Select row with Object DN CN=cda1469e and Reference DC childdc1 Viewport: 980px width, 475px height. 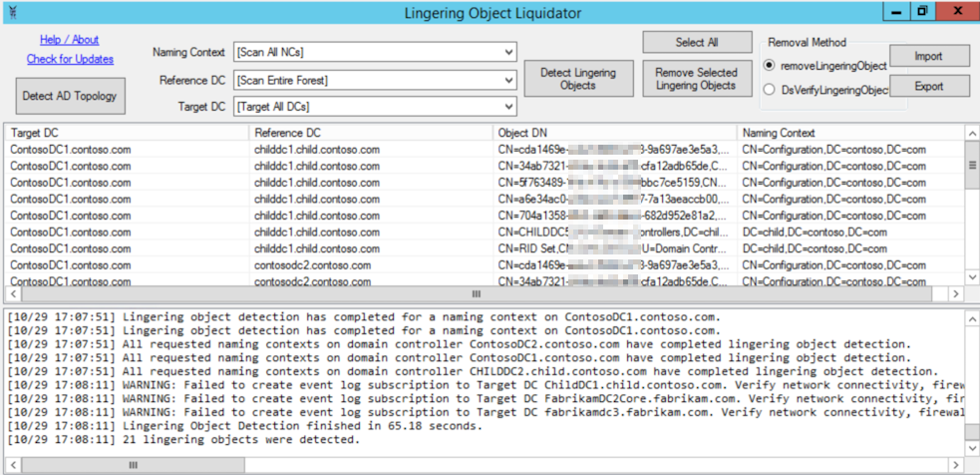[485, 150]
